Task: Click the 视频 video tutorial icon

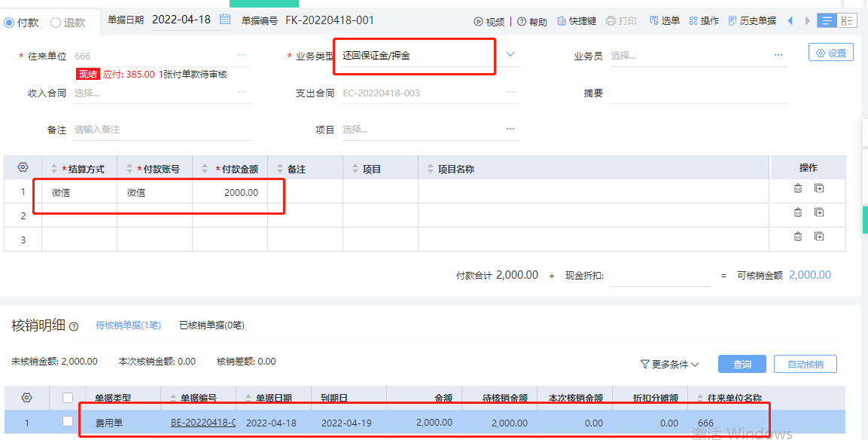Action: 478,21
